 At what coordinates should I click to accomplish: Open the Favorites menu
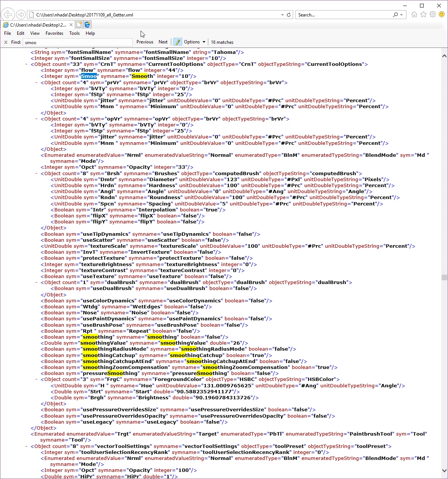[54, 33]
